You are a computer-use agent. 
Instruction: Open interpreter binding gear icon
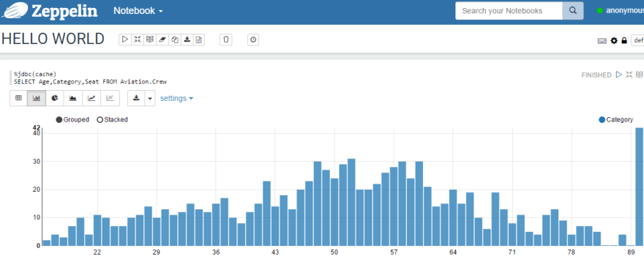coord(614,40)
